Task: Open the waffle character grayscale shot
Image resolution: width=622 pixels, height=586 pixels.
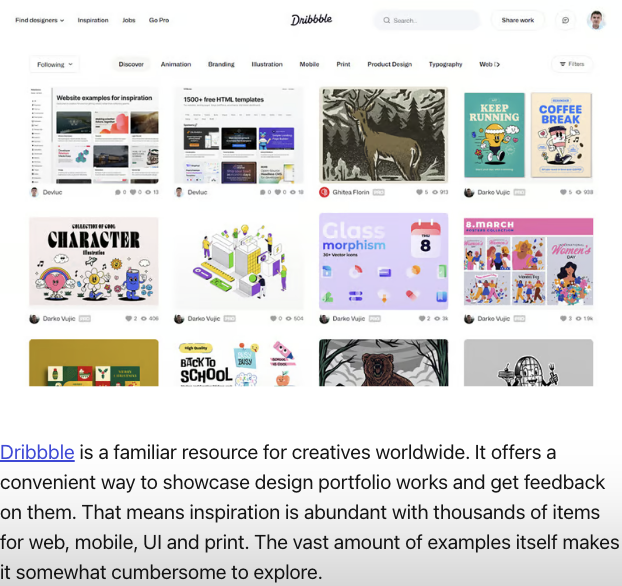Action: coord(528,363)
